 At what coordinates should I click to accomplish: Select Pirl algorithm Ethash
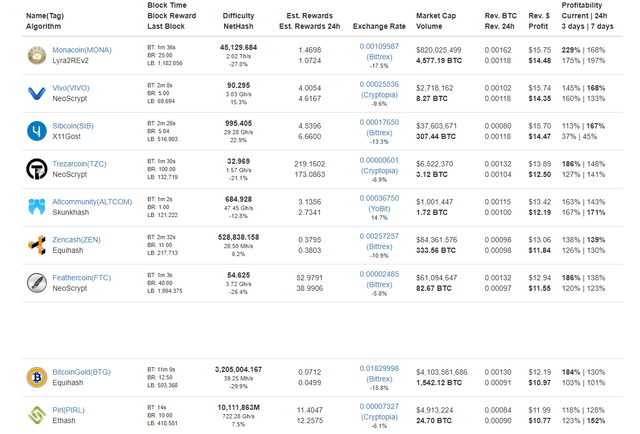[x=64, y=421]
